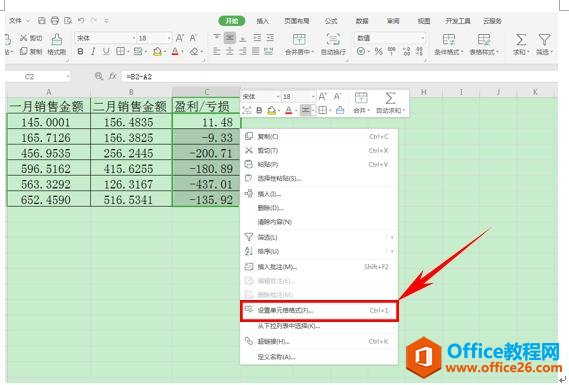Click the Undo arrow icon
The width and height of the screenshot is (569, 385).
[81, 21]
